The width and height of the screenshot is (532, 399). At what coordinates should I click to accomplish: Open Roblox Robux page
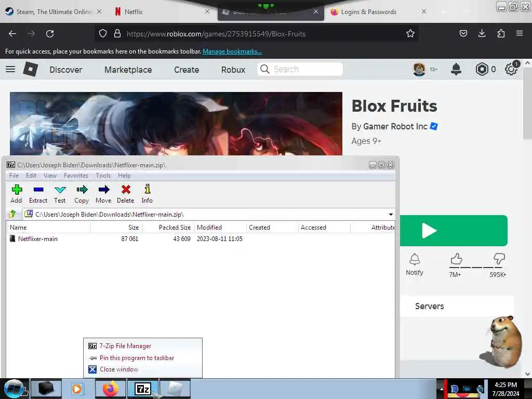coord(233,70)
